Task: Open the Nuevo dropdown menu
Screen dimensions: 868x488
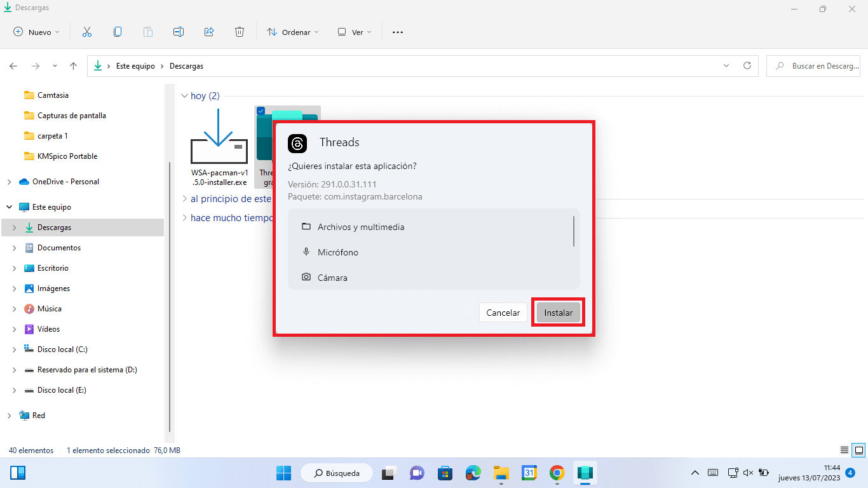Action: tap(36, 32)
